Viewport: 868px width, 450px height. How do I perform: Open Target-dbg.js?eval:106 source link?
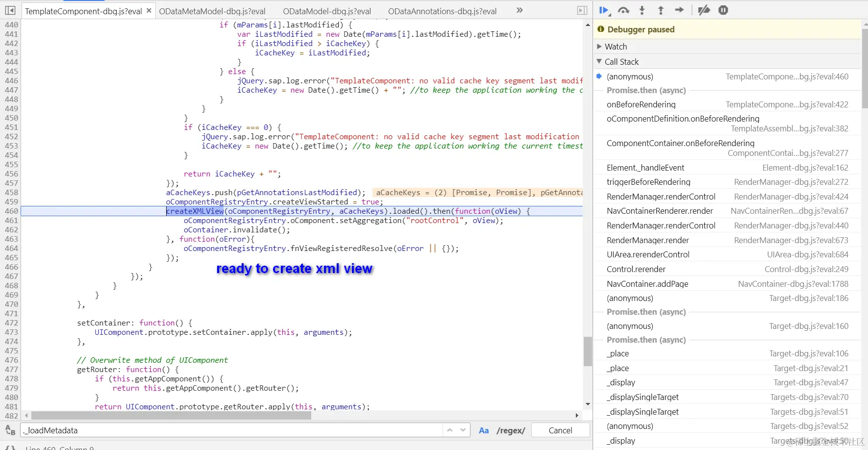pyautogui.click(x=809, y=353)
